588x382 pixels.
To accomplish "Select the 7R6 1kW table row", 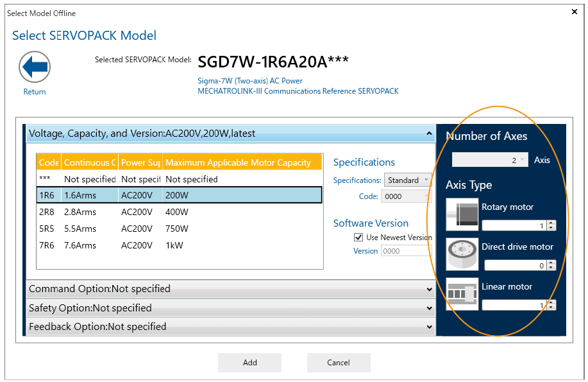I will (180, 245).
